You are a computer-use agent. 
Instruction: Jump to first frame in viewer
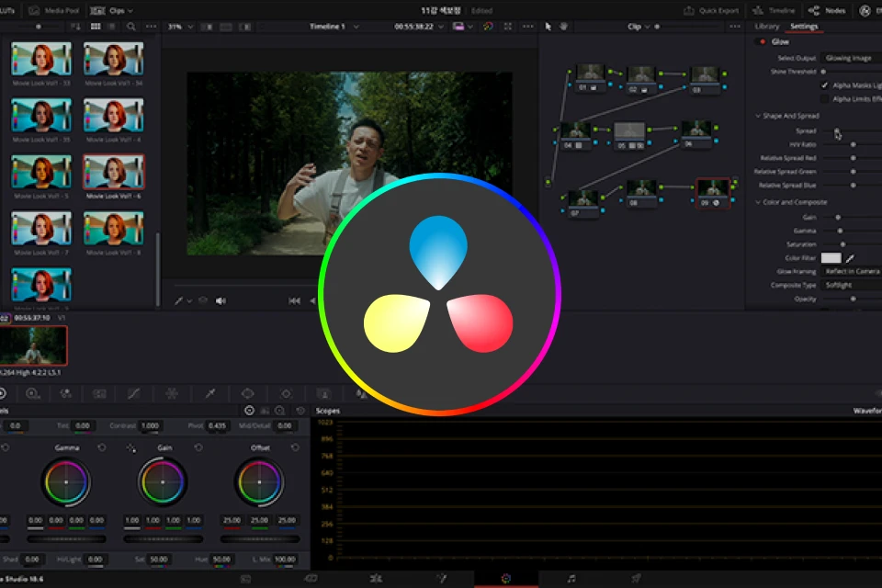click(294, 301)
